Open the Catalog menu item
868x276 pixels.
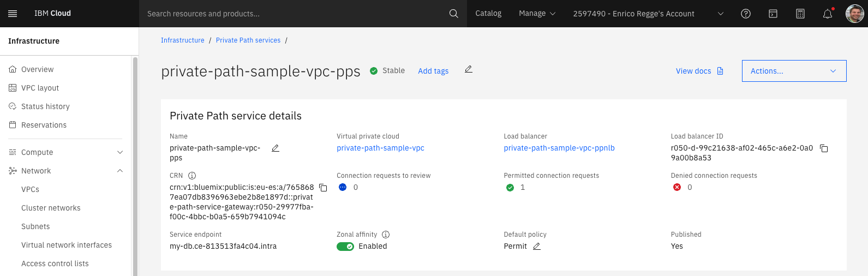point(488,14)
